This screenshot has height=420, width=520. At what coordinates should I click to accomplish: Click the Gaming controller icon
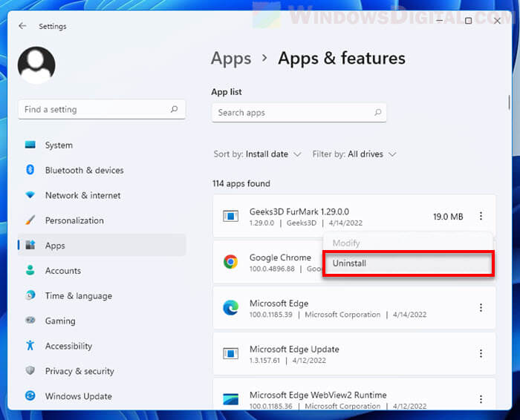[30, 321]
